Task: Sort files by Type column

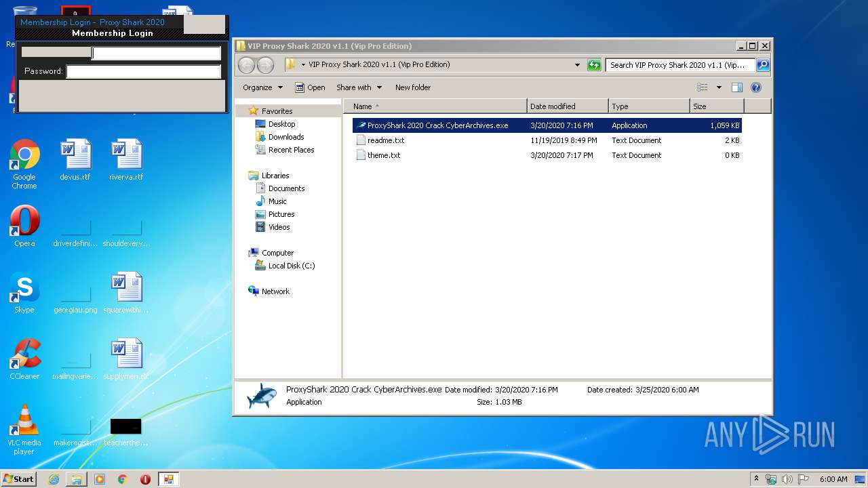Action: (x=649, y=106)
